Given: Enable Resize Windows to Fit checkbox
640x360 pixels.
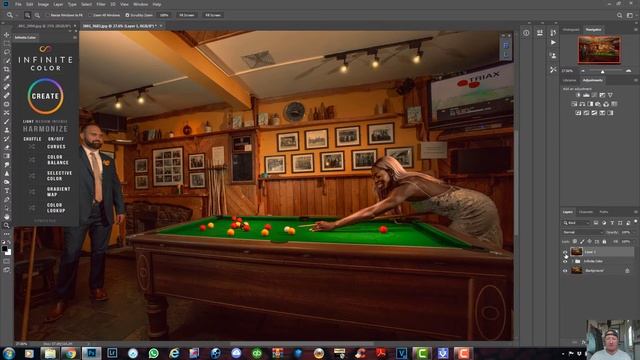Looking at the screenshot, I should click(48, 15).
